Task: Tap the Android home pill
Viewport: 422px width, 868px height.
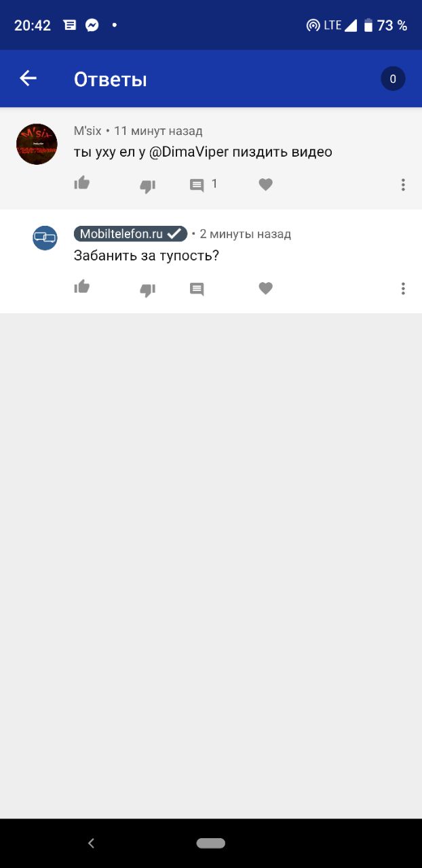Action: point(210,844)
